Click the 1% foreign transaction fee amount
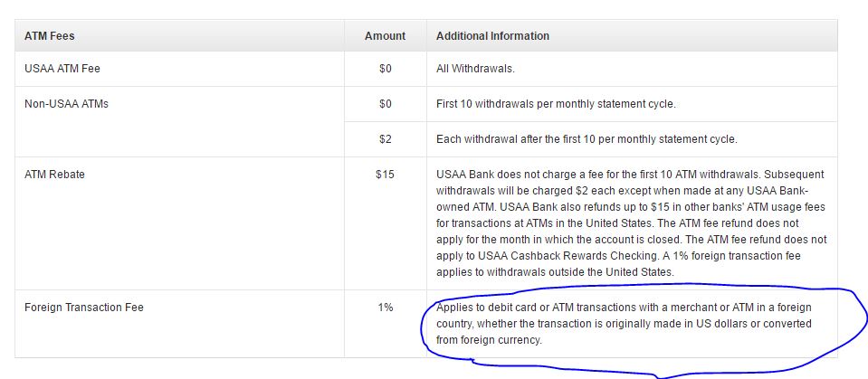 pos(386,307)
